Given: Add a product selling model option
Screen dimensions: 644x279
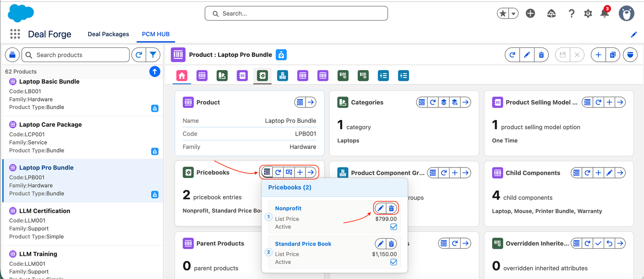Looking at the screenshot, I should pos(609,102).
